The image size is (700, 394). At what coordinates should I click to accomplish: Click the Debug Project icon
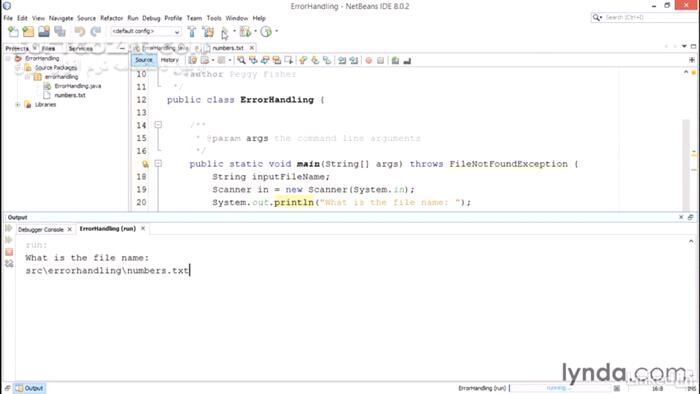245,31
